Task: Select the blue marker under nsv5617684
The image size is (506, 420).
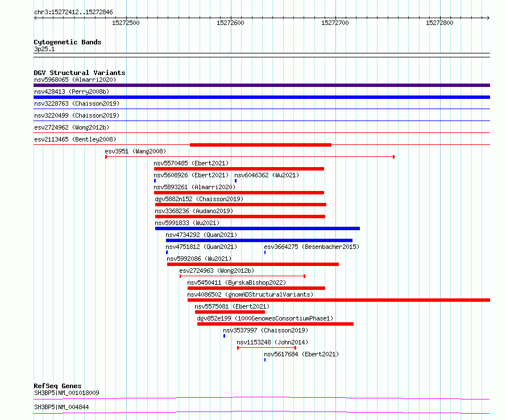Action: pyautogui.click(x=265, y=360)
